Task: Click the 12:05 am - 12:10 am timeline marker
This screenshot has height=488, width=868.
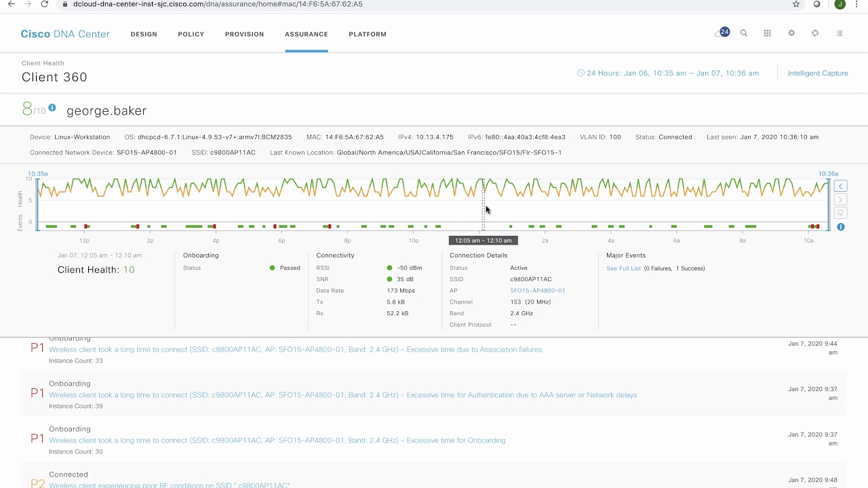Action: 484,241
